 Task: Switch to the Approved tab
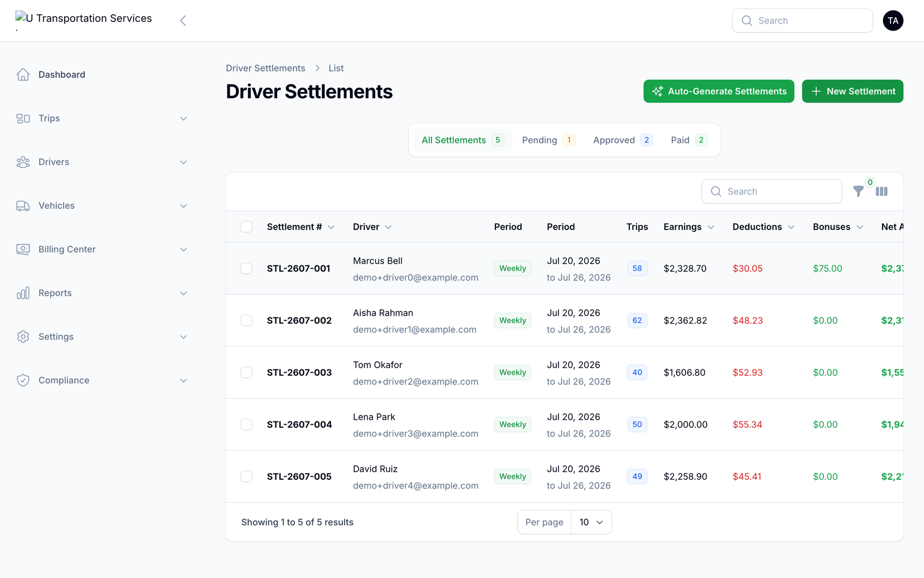pos(623,140)
